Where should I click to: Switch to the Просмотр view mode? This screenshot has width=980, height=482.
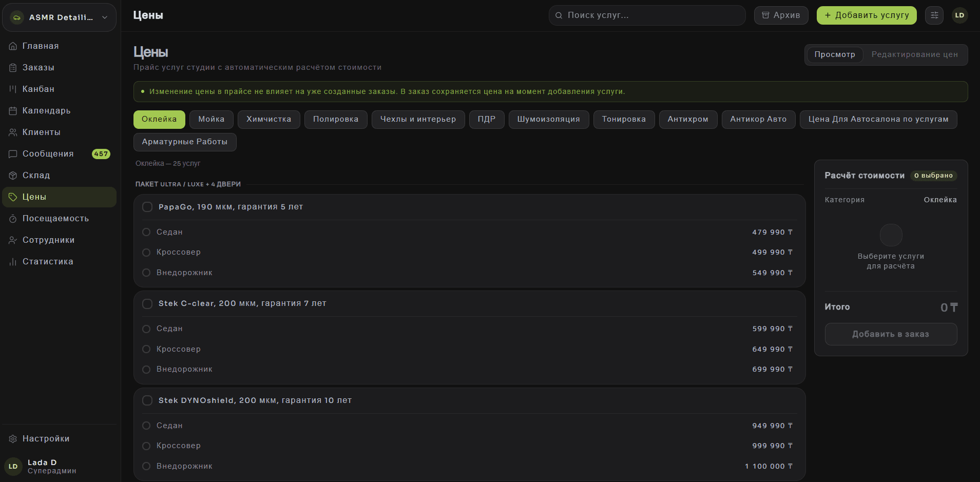(835, 55)
